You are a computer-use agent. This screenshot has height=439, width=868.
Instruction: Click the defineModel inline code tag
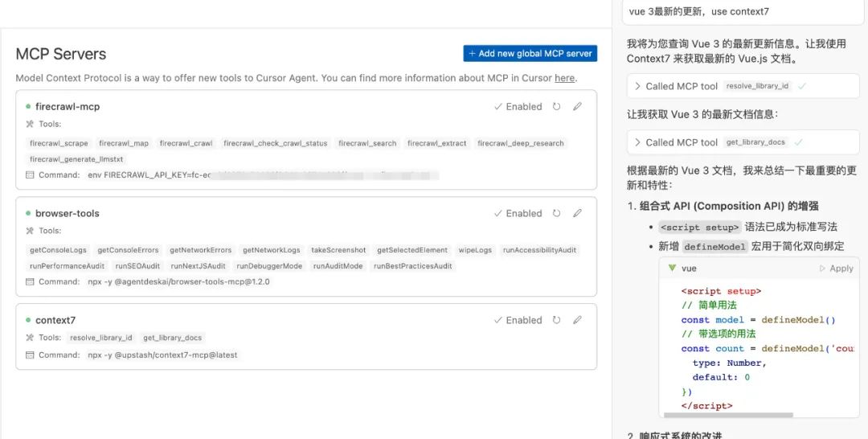[714, 246]
